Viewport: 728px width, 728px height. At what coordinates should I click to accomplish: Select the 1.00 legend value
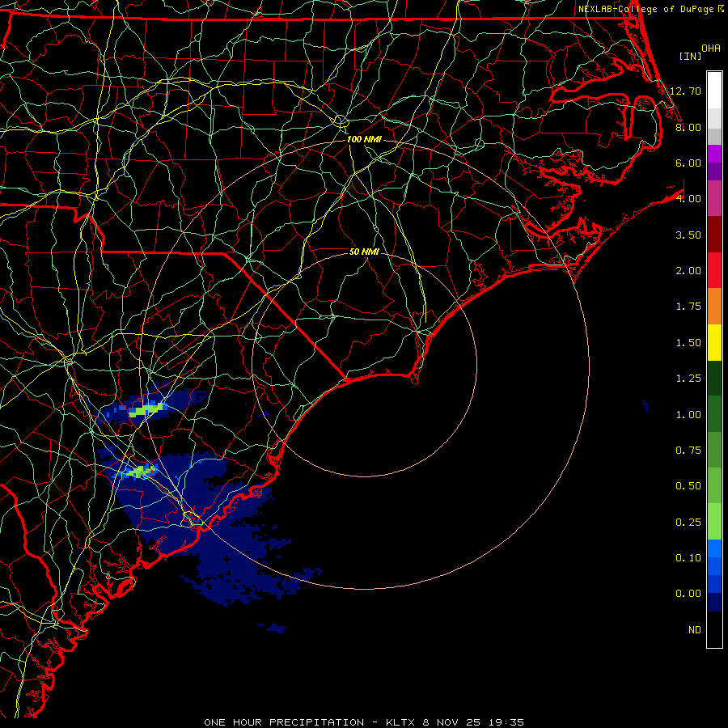(688, 415)
